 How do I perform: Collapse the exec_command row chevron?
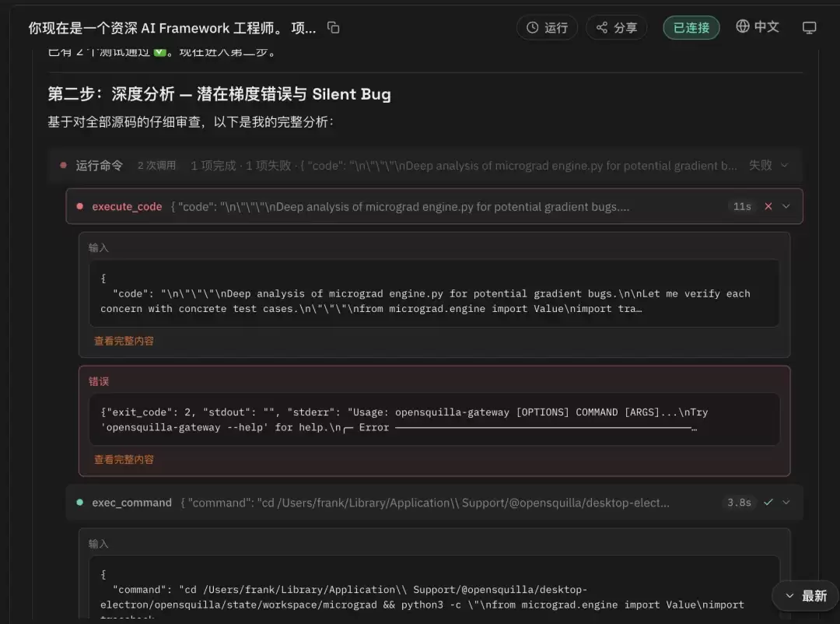[786, 503]
